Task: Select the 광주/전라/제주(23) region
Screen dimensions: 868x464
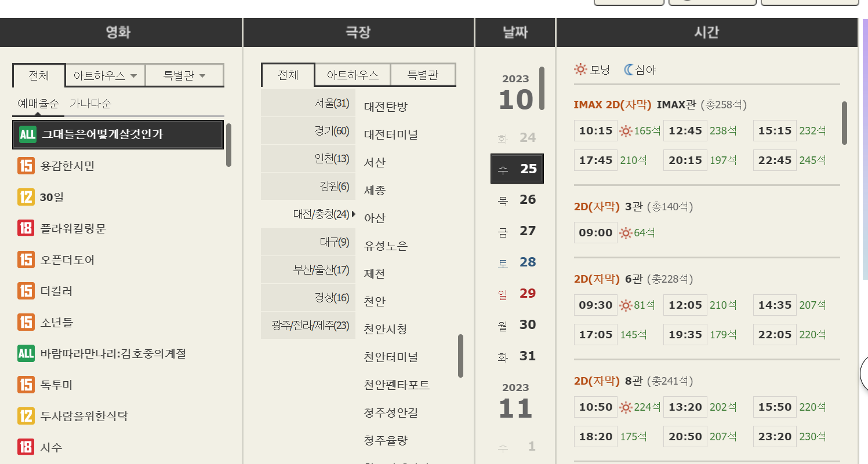Action: pos(308,326)
